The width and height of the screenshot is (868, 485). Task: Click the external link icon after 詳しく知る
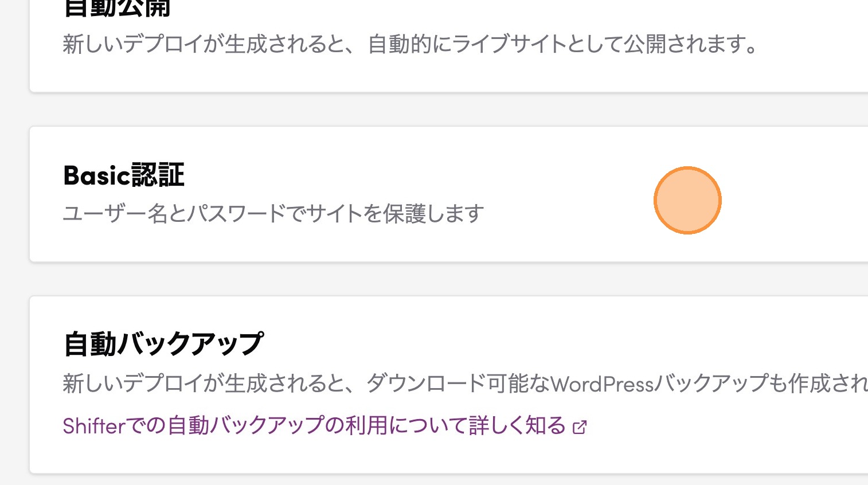(580, 427)
